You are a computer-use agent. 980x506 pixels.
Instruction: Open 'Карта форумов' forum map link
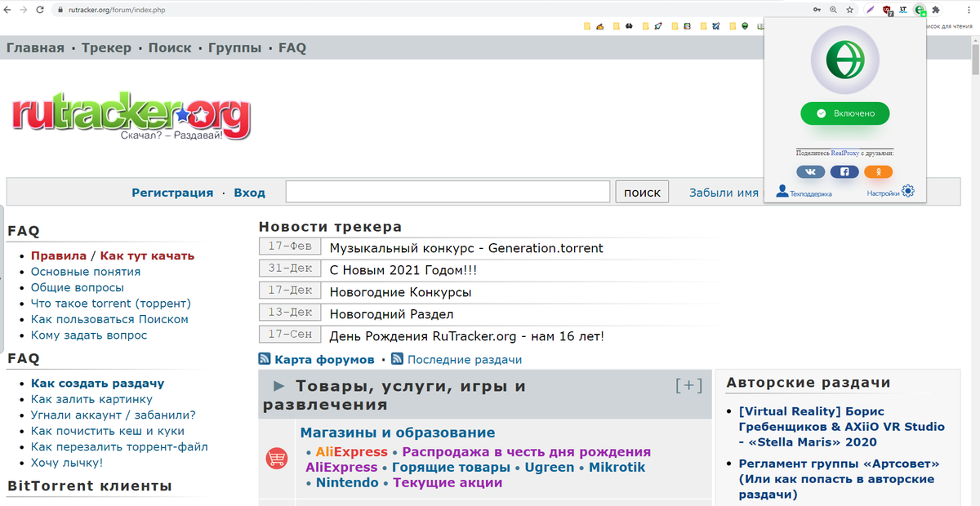click(x=324, y=360)
